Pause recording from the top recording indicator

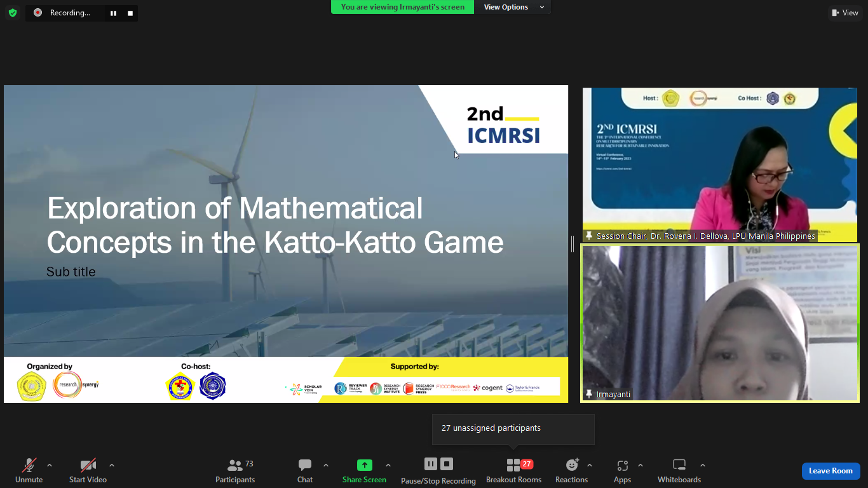[x=113, y=13]
